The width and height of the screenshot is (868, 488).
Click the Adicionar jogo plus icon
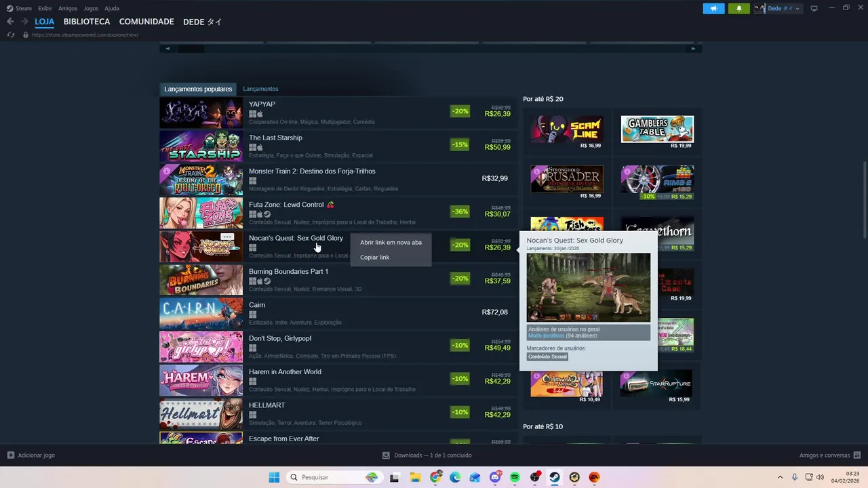(x=10, y=455)
